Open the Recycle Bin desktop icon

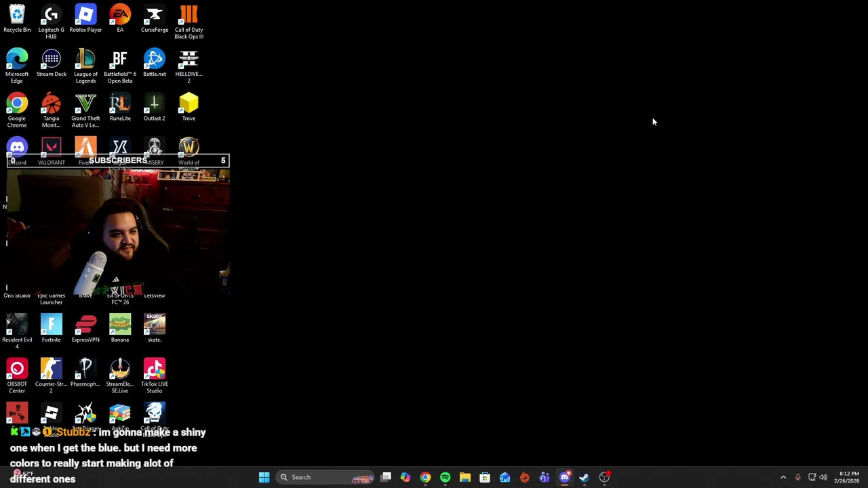tap(17, 19)
